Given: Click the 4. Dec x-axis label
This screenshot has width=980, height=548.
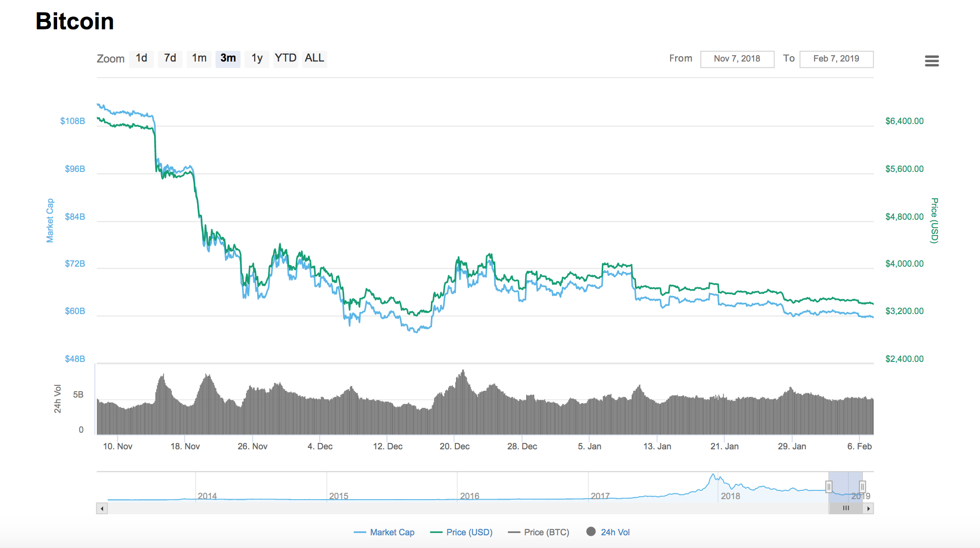Looking at the screenshot, I should [320, 446].
